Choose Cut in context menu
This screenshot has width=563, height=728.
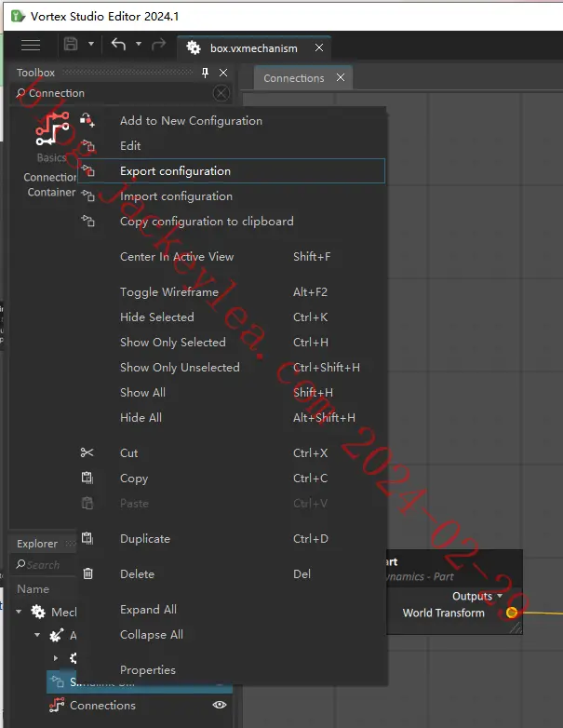click(x=231, y=453)
